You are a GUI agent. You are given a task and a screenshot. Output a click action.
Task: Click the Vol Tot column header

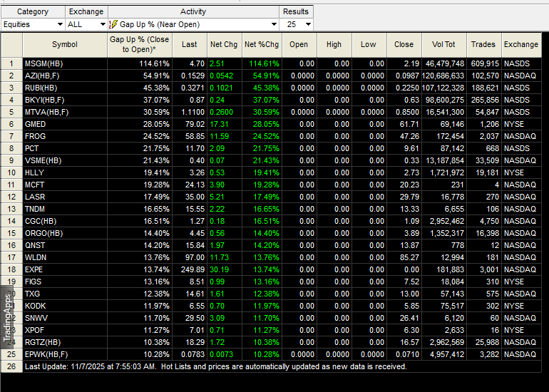pyautogui.click(x=444, y=45)
